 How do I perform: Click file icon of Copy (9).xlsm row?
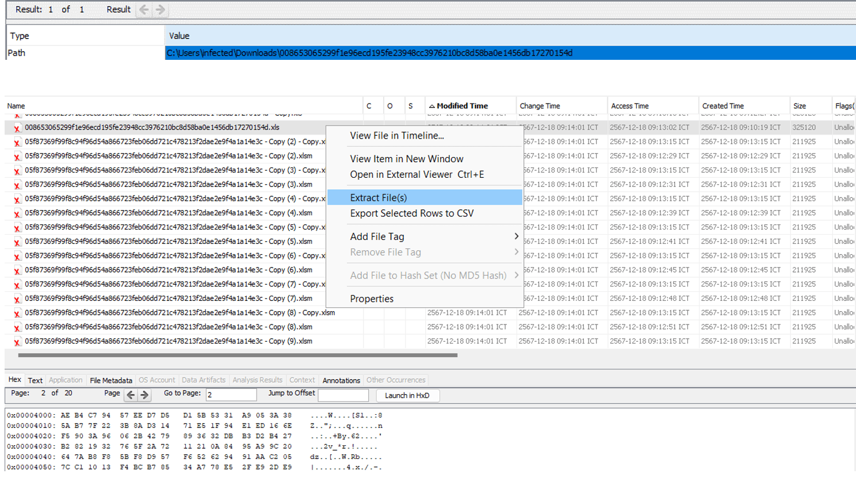(x=17, y=342)
